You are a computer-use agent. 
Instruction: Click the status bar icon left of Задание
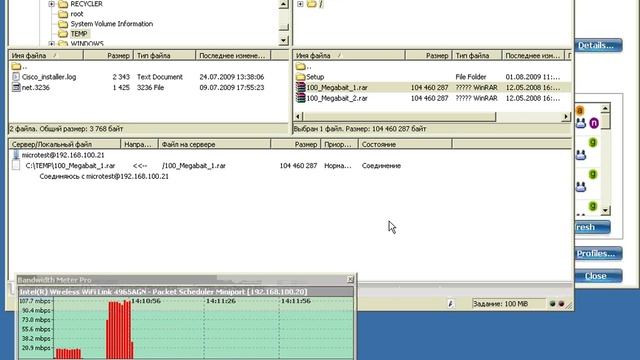pos(451,304)
